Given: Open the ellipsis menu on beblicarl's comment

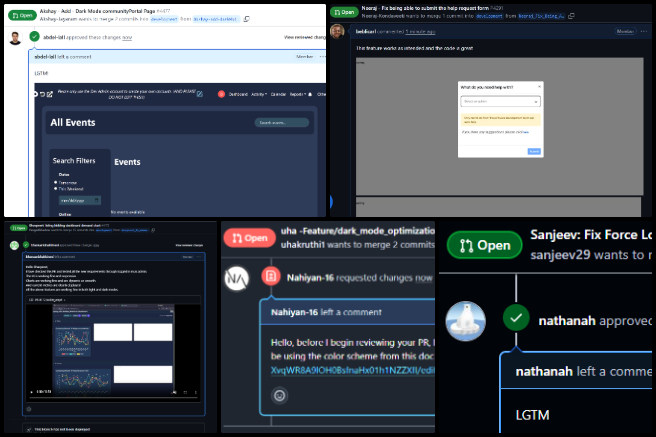Looking at the screenshot, I should [644, 31].
